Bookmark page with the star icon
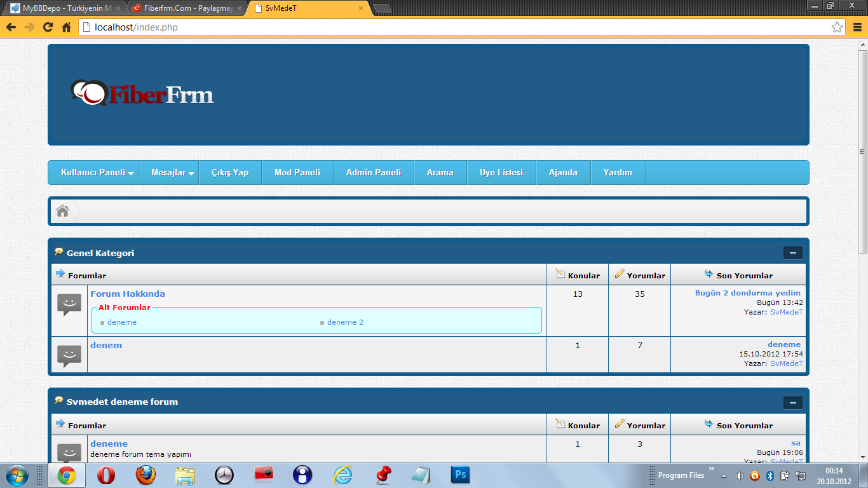The width and height of the screenshot is (868, 488). click(837, 27)
